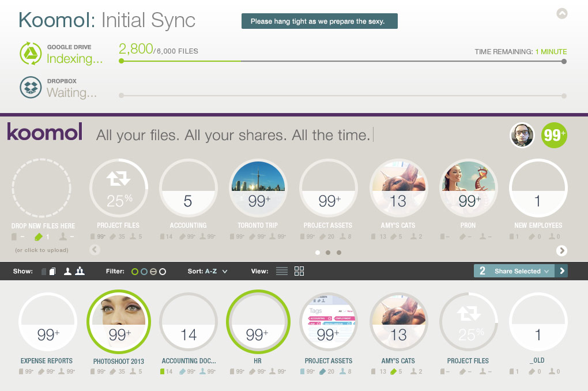Switch to grid view

tap(299, 271)
